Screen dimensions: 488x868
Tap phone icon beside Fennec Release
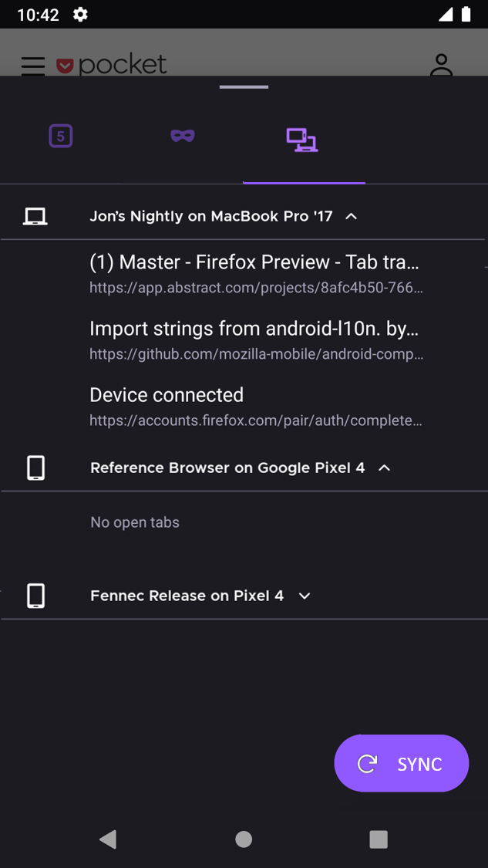(35, 596)
